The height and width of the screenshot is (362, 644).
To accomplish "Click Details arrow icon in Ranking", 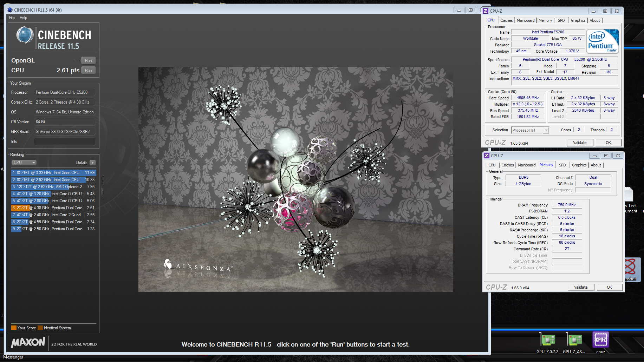I will (x=93, y=163).
